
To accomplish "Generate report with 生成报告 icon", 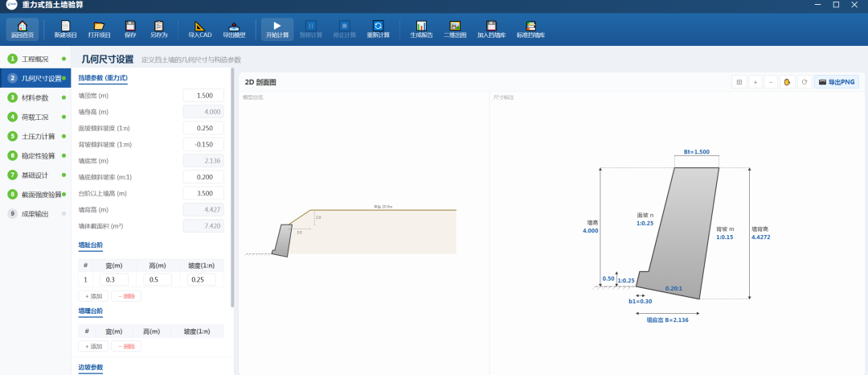I will [421, 29].
